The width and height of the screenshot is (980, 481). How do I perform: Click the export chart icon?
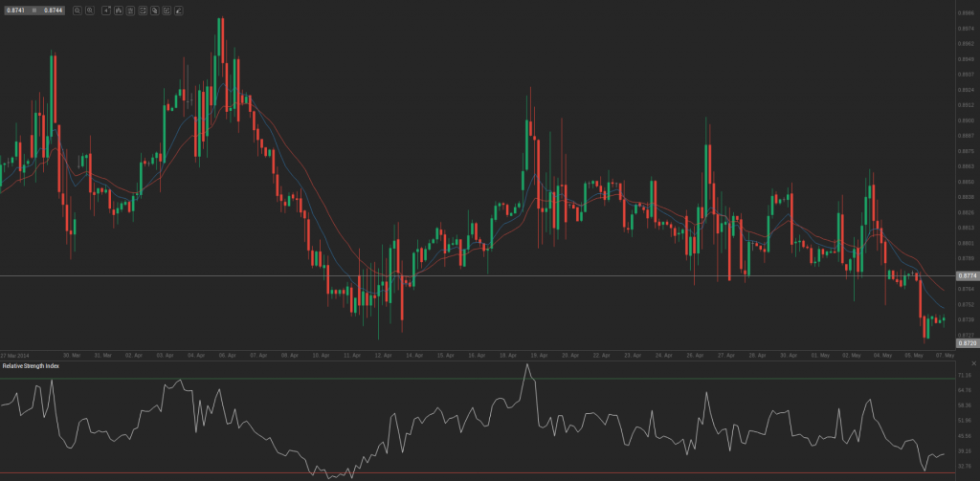(167, 11)
